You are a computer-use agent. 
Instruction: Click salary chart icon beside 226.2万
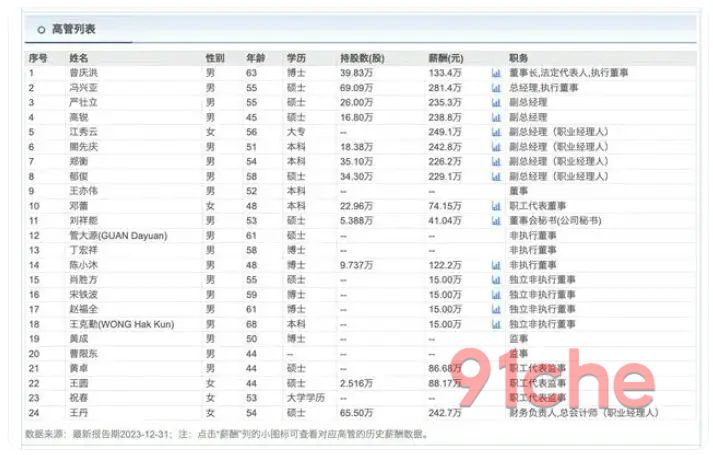click(496, 161)
